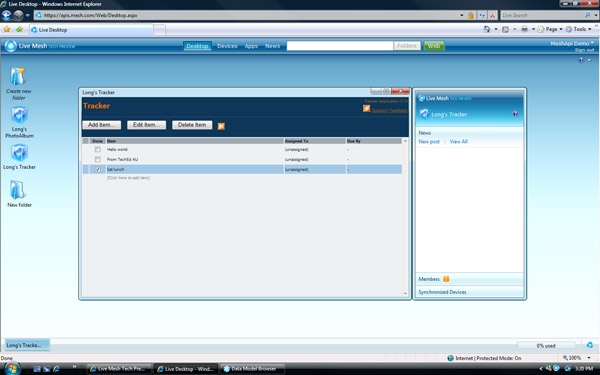Open a new blank browser tab
600x375 pixels.
coord(160,30)
